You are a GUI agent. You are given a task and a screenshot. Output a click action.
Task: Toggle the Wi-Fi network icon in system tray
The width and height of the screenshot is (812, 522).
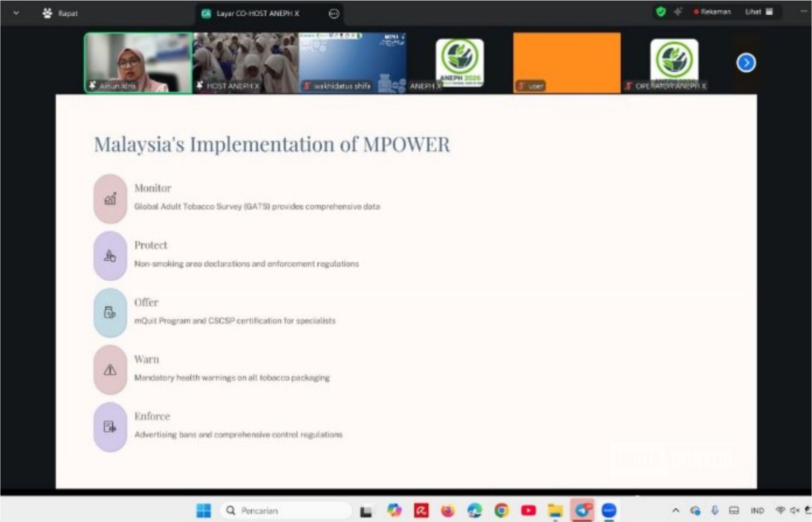[x=780, y=510]
